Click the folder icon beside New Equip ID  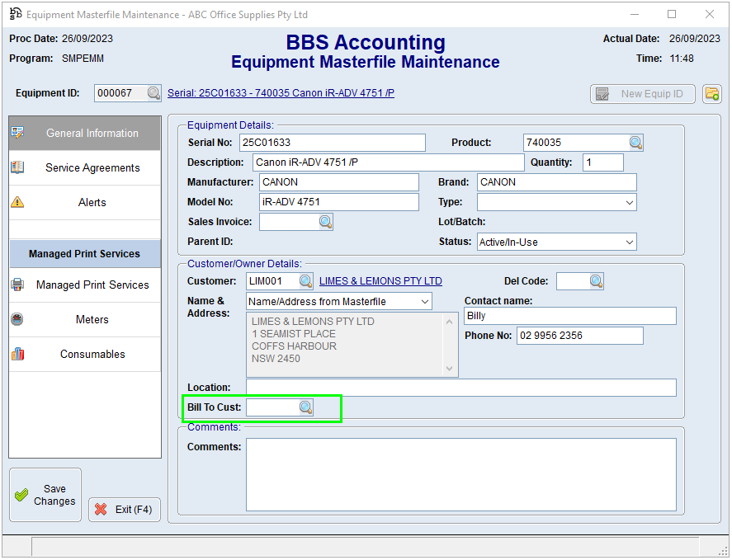(711, 94)
